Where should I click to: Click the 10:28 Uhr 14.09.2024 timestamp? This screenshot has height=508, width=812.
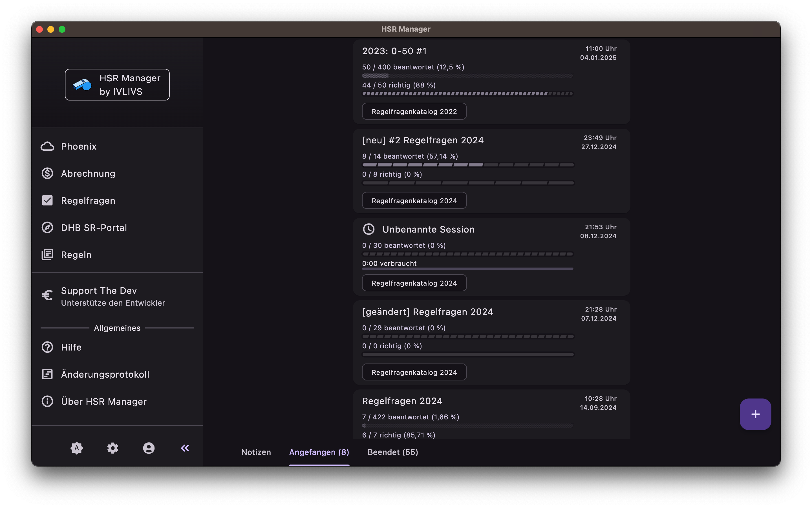pos(598,403)
